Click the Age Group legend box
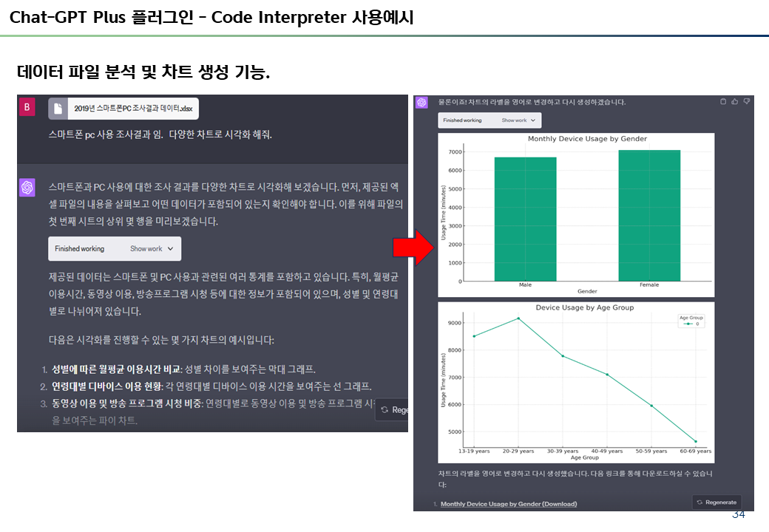The image size is (769, 532). point(691,321)
